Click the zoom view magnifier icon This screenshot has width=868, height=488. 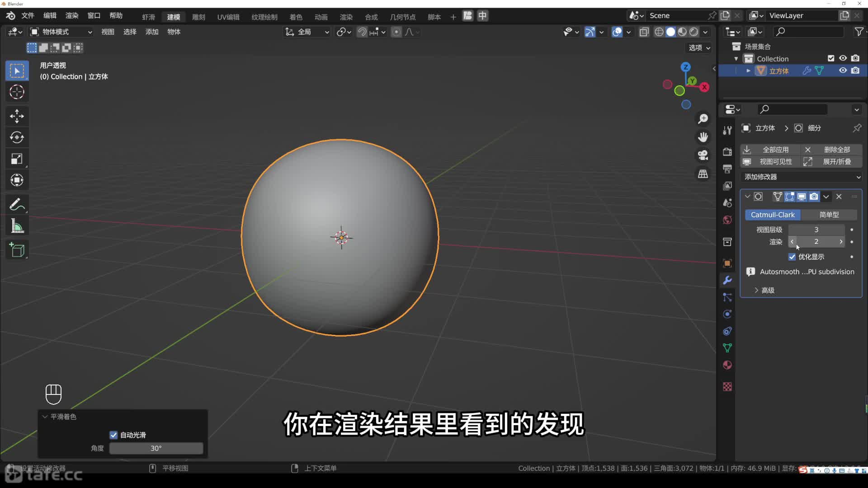pos(703,118)
